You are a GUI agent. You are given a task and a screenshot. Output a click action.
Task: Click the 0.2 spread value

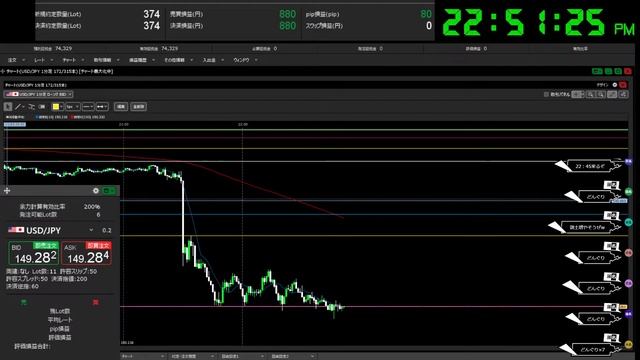107,231
